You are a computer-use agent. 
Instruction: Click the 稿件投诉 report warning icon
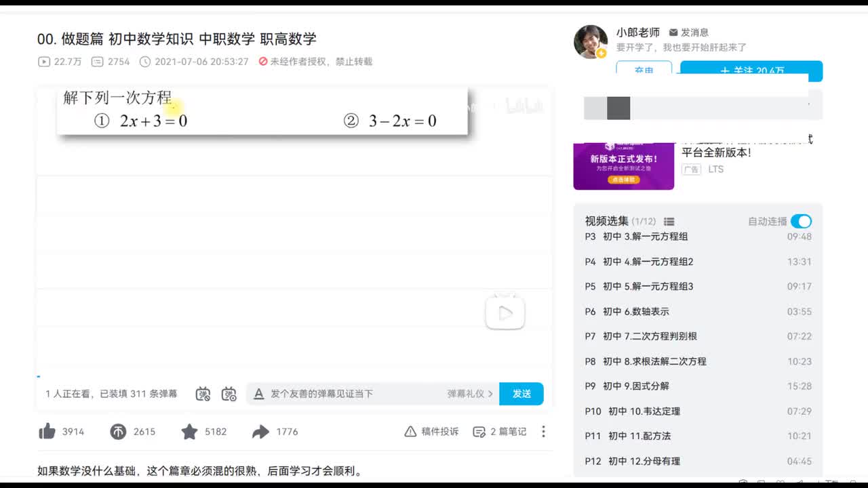pyautogui.click(x=410, y=432)
